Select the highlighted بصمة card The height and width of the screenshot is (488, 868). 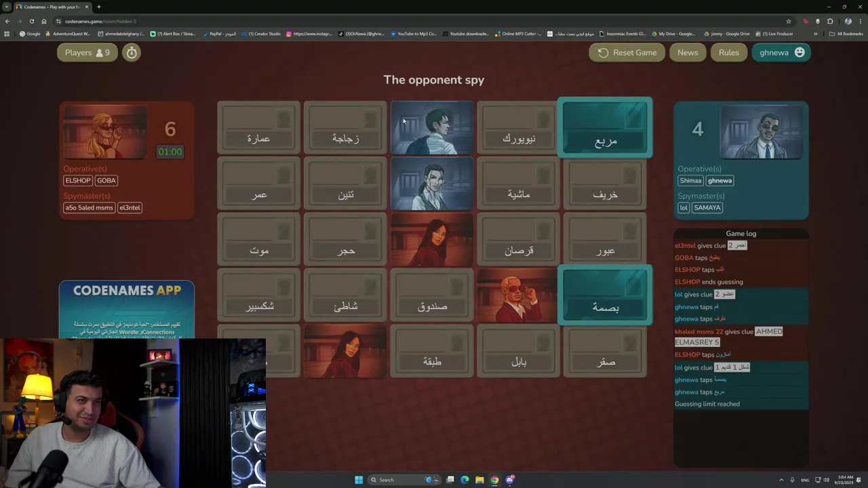(605, 295)
